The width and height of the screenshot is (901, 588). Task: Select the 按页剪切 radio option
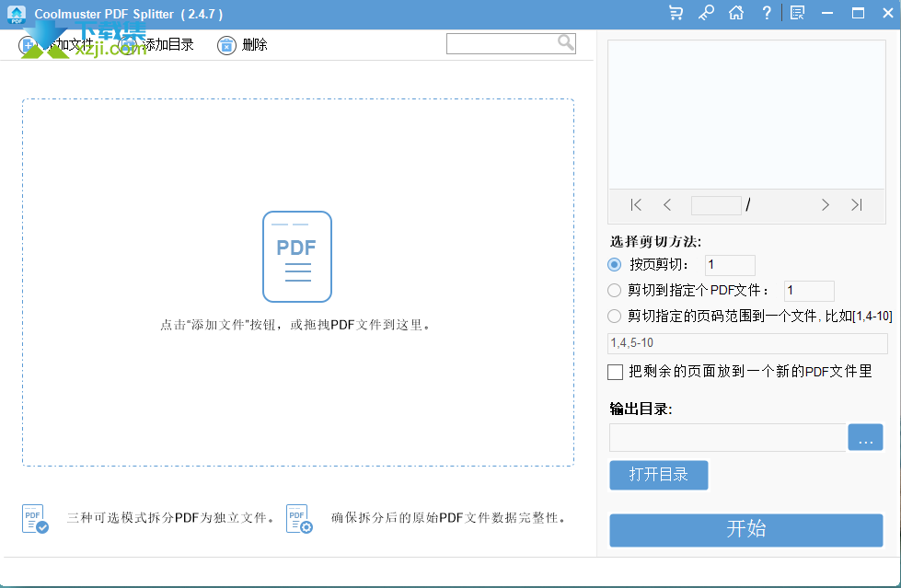tap(614, 264)
